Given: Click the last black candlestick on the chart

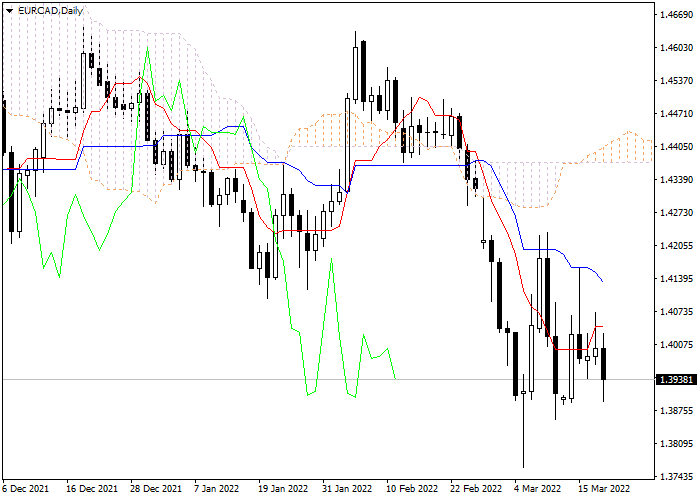Looking at the screenshot, I should (604, 364).
